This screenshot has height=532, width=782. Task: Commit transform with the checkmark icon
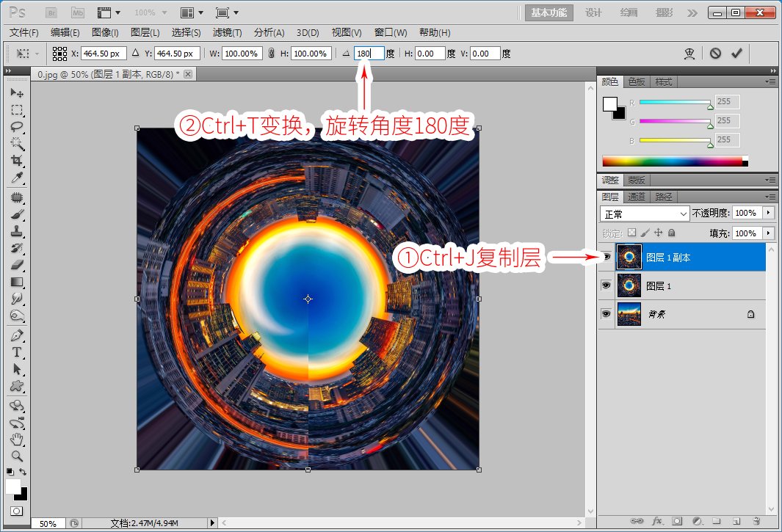click(x=736, y=54)
